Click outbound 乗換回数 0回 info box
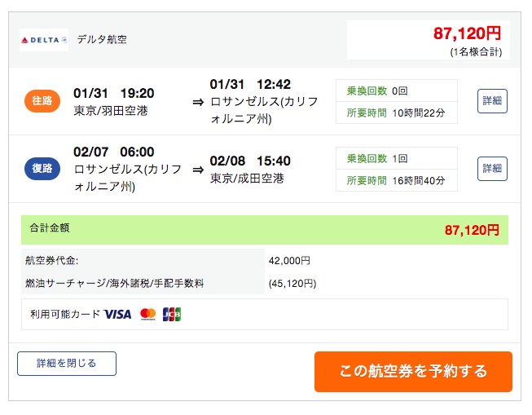The height and width of the screenshot is (415, 532). [x=396, y=91]
